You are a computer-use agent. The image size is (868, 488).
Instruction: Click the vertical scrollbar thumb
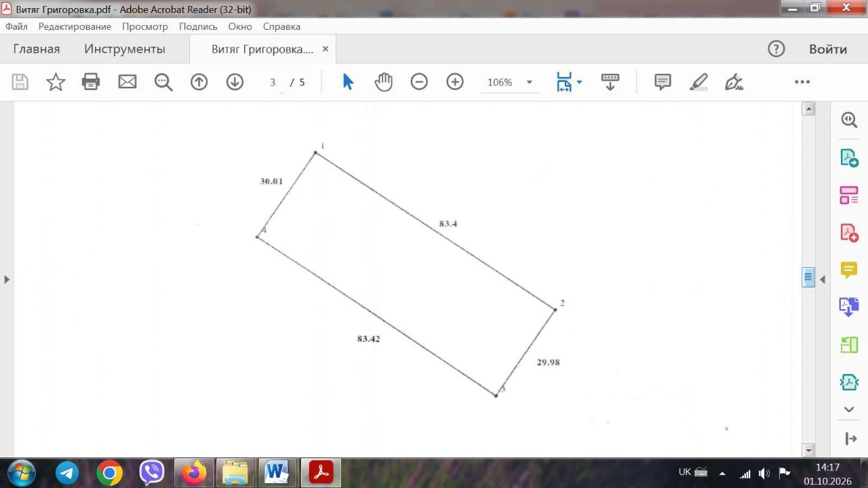[808, 277]
